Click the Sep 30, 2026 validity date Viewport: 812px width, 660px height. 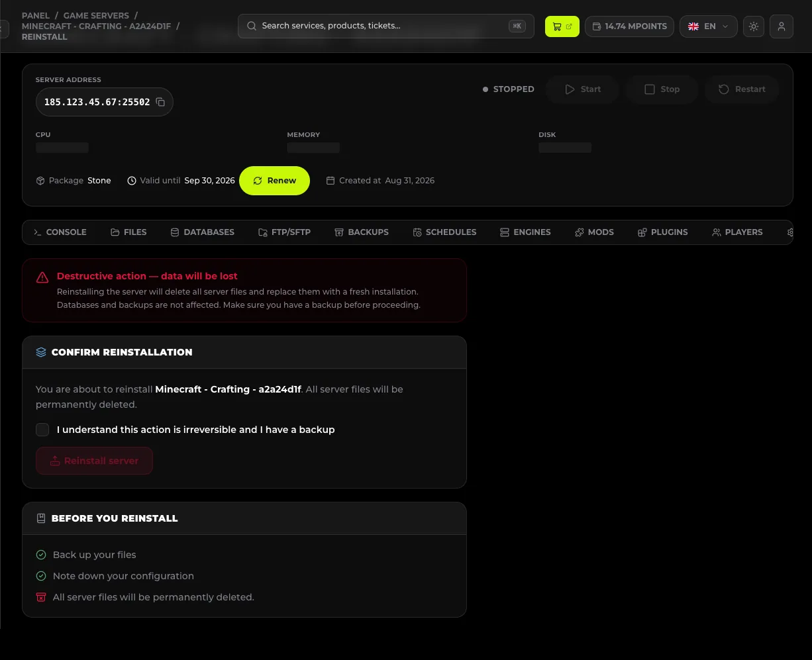tap(210, 181)
